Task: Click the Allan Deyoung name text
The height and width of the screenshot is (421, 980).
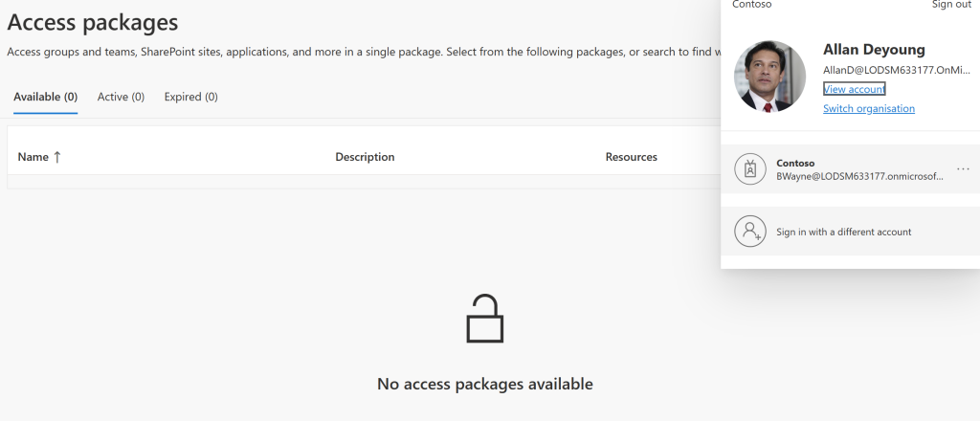Action: 874,50
